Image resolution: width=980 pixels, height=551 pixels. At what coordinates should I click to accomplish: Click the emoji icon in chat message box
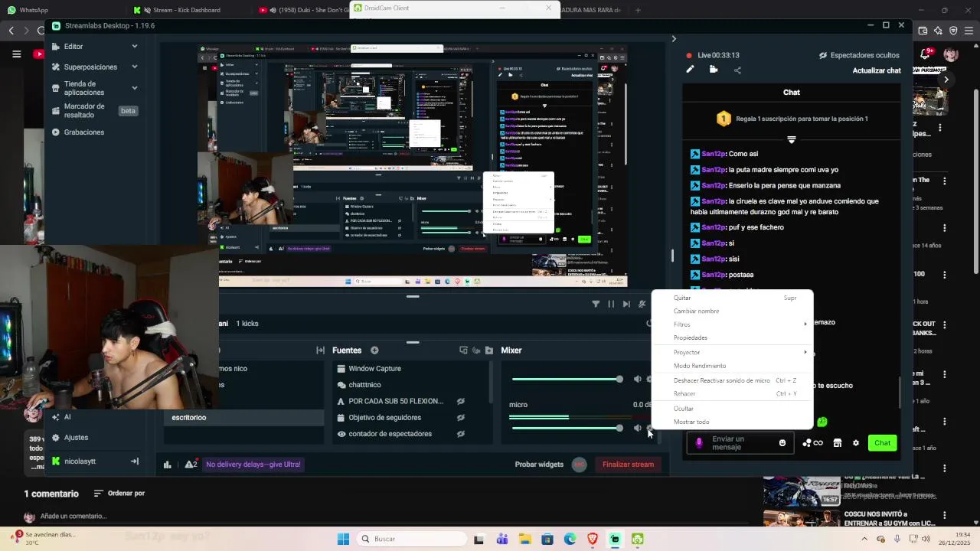click(782, 443)
